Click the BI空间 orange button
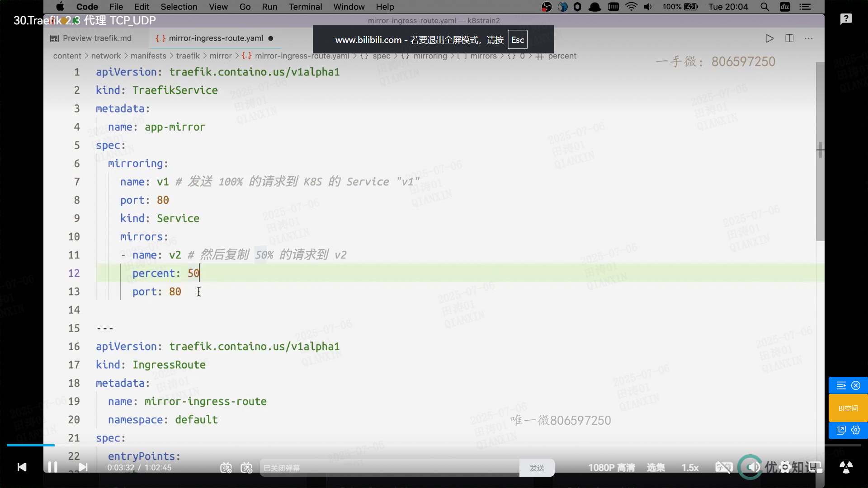The image size is (868, 488). pyautogui.click(x=848, y=408)
